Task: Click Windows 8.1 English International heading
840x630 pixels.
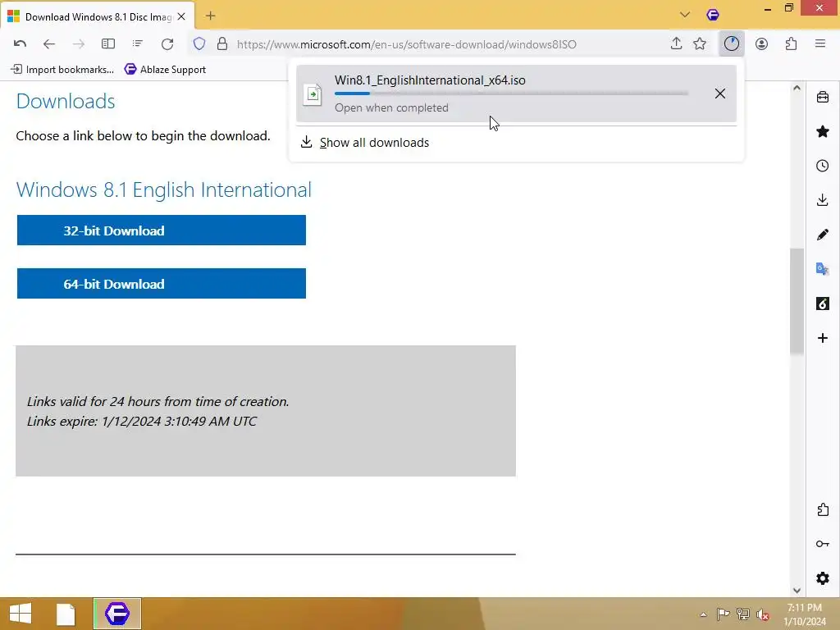Action: [164, 189]
